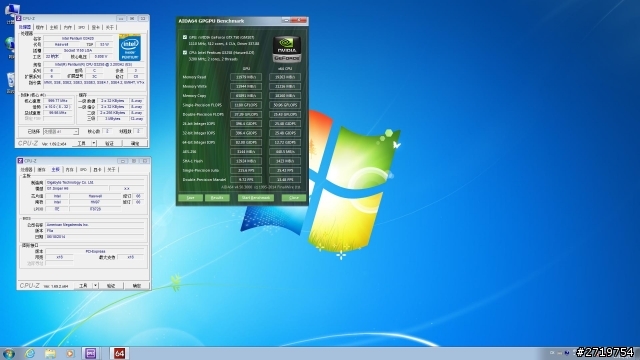Click 工具 button in mainboard CPU-Z window
This screenshot has height=360, width=640.
click(83, 286)
